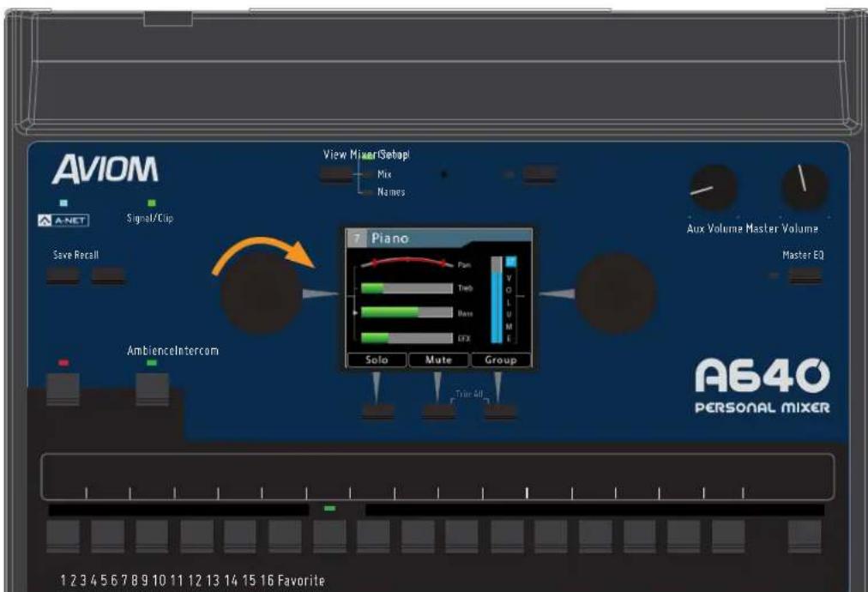Click the Aviom logo
The image size is (868, 592).
tap(105, 170)
